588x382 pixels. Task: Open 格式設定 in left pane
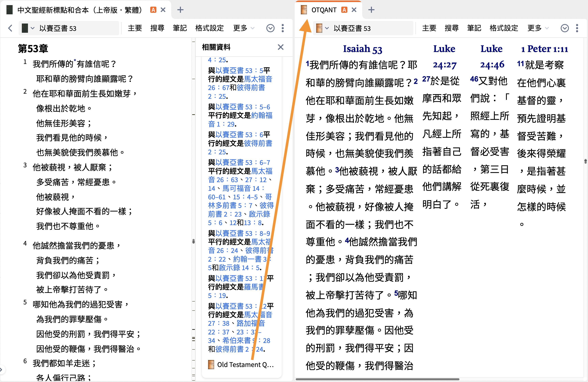[x=210, y=28]
